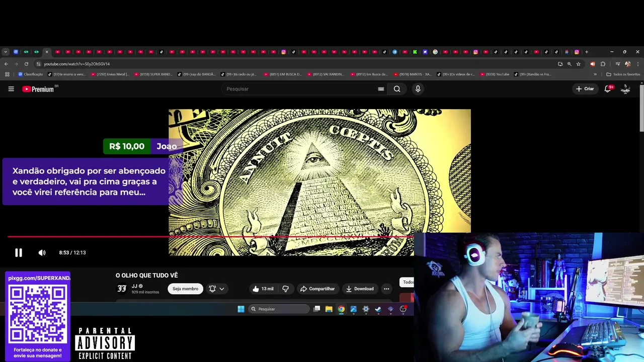This screenshot has height=362, width=644.
Task: Open the Chrome extensions puzzle menu
Action: [x=603, y=64]
